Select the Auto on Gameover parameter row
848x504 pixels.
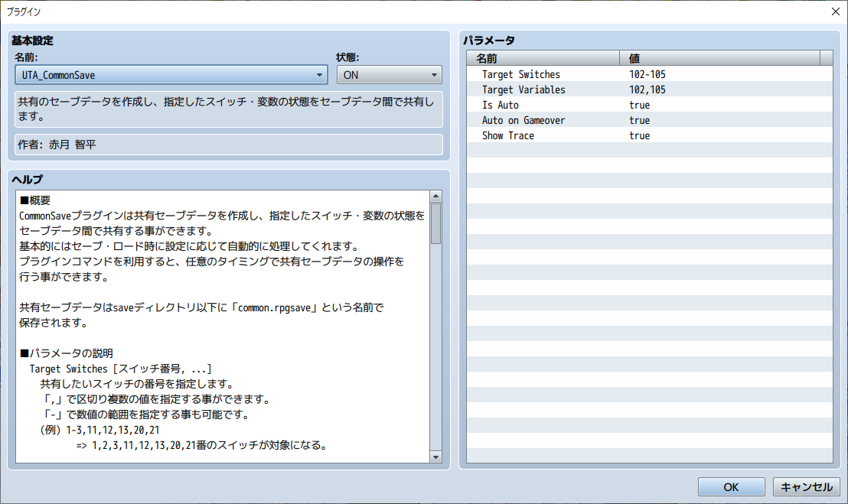[x=650, y=120]
